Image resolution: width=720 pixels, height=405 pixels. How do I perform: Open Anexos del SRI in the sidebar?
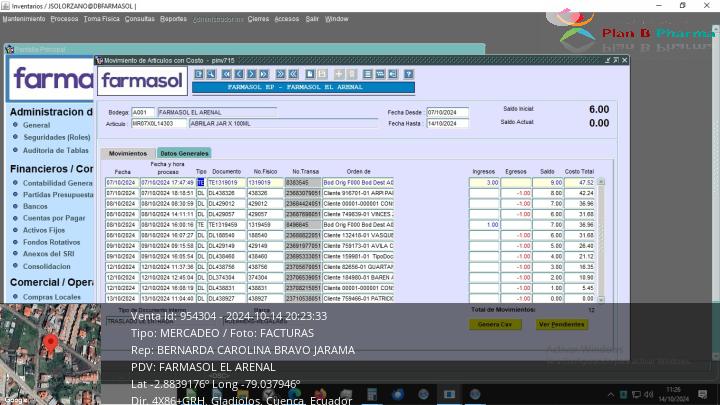click(x=49, y=254)
